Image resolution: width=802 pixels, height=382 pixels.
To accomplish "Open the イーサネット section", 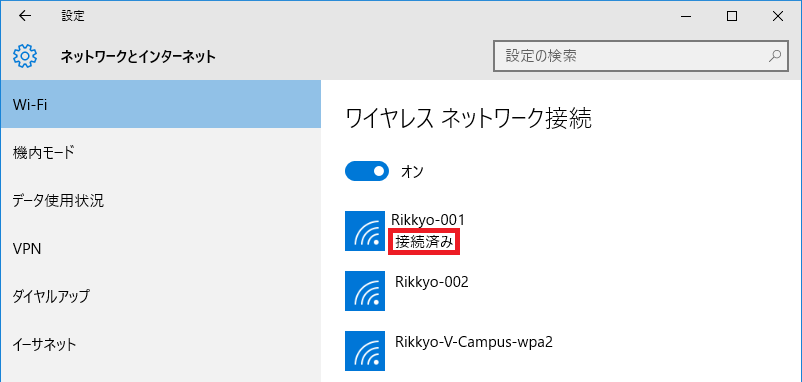I will (x=161, y=345).
